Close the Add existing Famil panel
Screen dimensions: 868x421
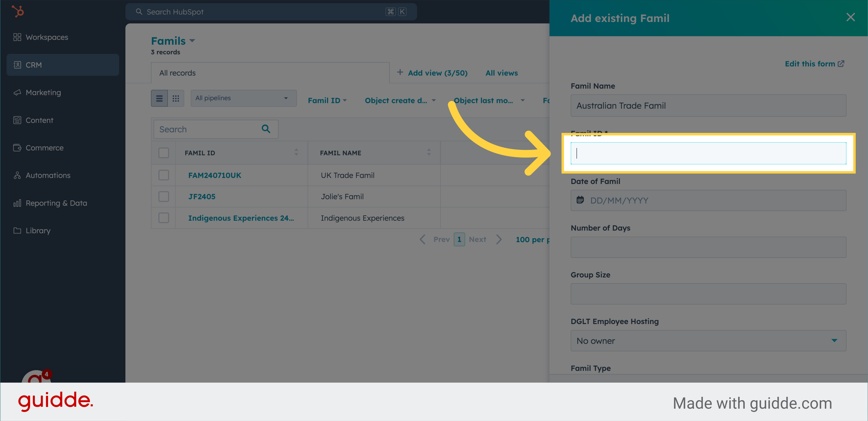(850, 17)
